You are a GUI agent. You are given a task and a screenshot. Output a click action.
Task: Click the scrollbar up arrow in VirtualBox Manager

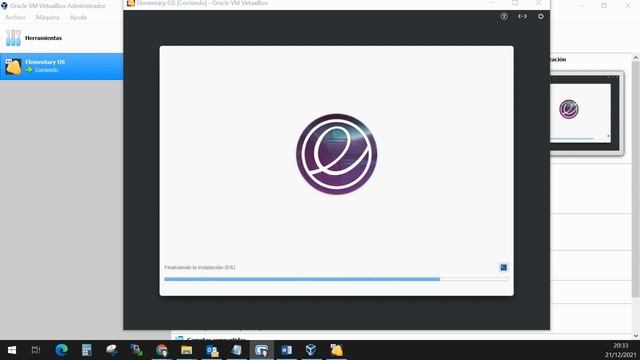[636, 58]
